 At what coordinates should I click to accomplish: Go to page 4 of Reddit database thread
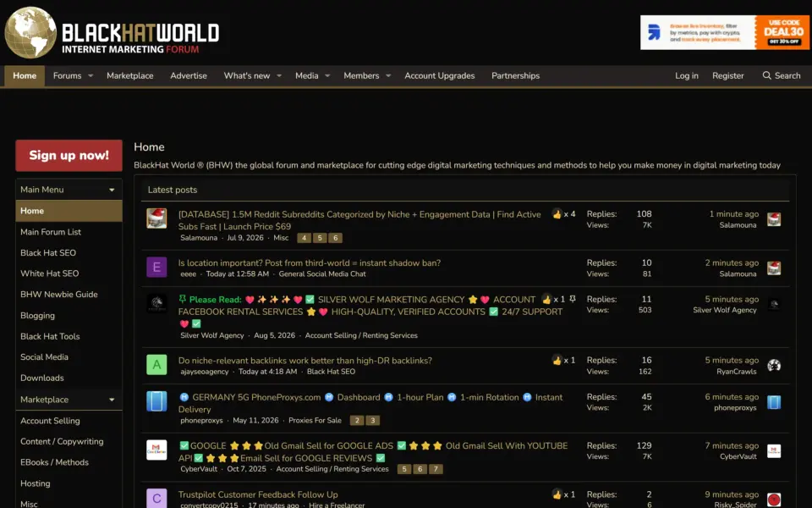(304, 238)
